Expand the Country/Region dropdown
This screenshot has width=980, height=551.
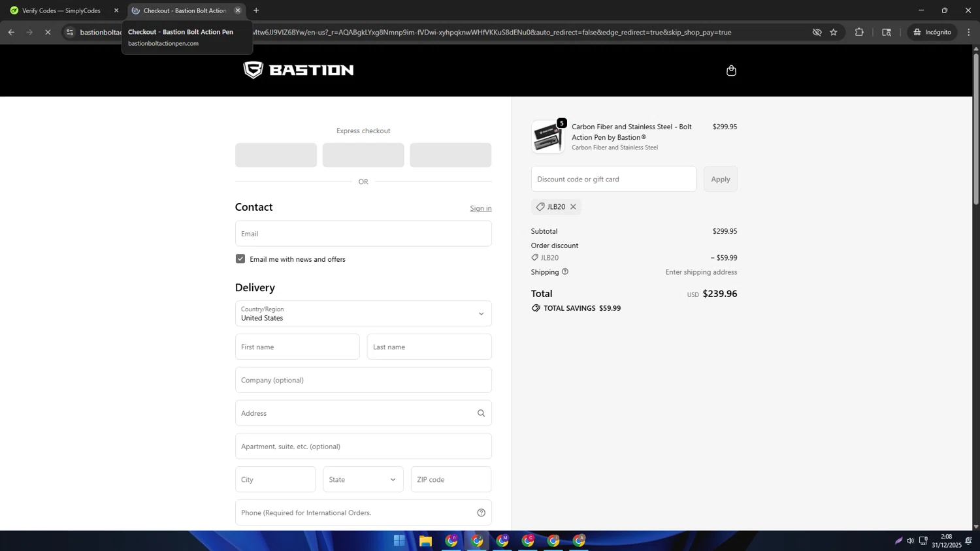(x=363, y=313)
